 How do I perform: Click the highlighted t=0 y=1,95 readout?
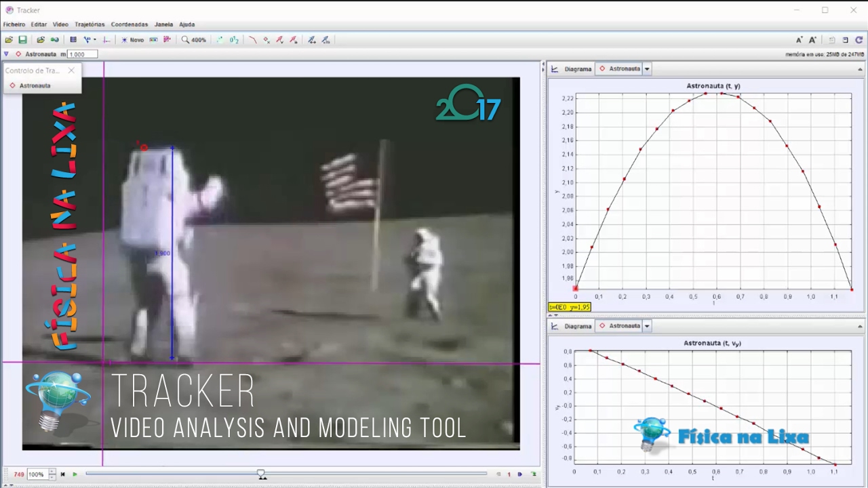[570, 307]
